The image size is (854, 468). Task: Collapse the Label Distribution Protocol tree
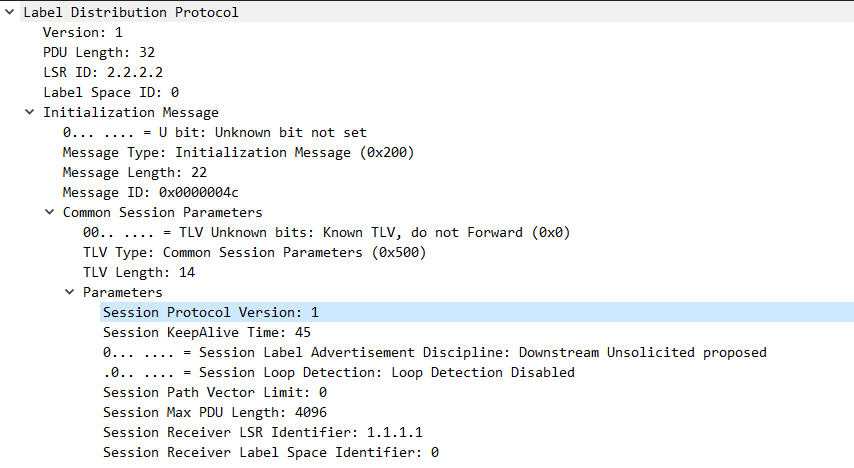10,11
